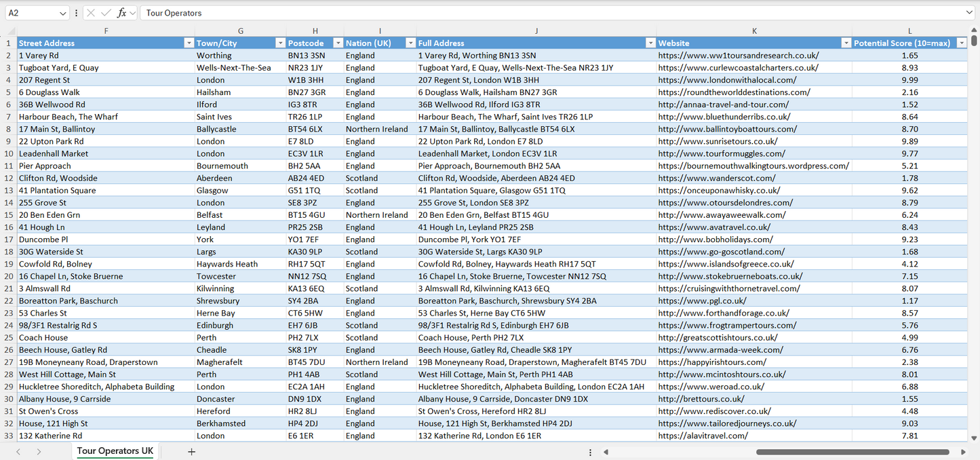Select column G header
Viewport: 980px width, 460px height.
click(241, 31)
